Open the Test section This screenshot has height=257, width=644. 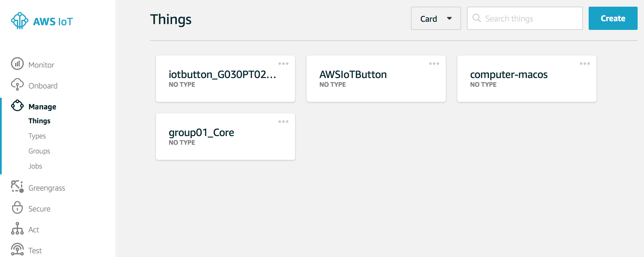pyautogui.click(x=35, y=251)
